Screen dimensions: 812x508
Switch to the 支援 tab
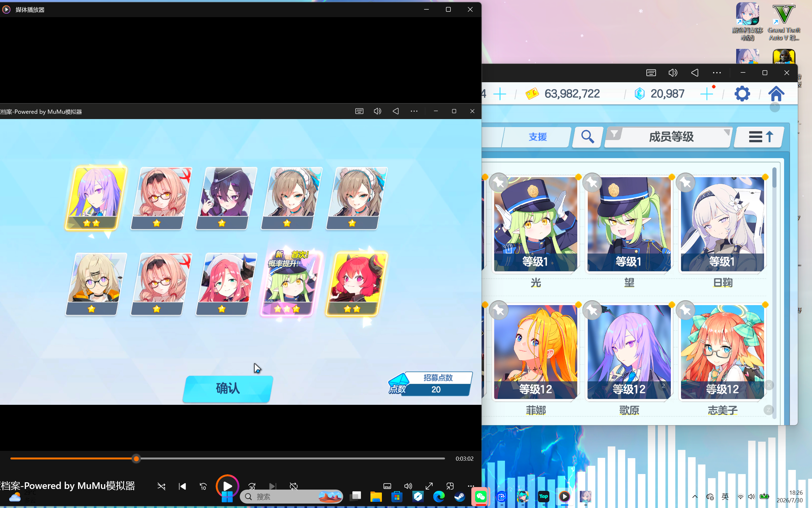point(538,137)
